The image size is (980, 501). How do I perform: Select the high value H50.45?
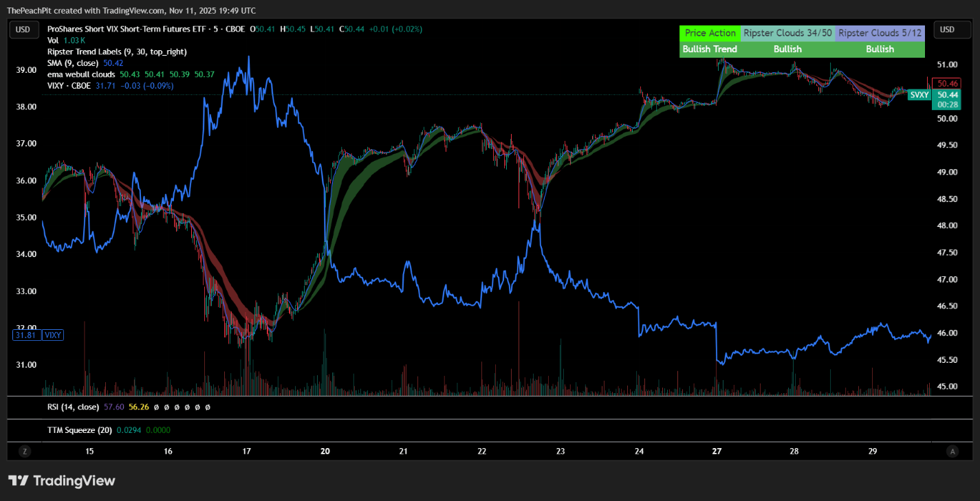[x=294, y=29]
